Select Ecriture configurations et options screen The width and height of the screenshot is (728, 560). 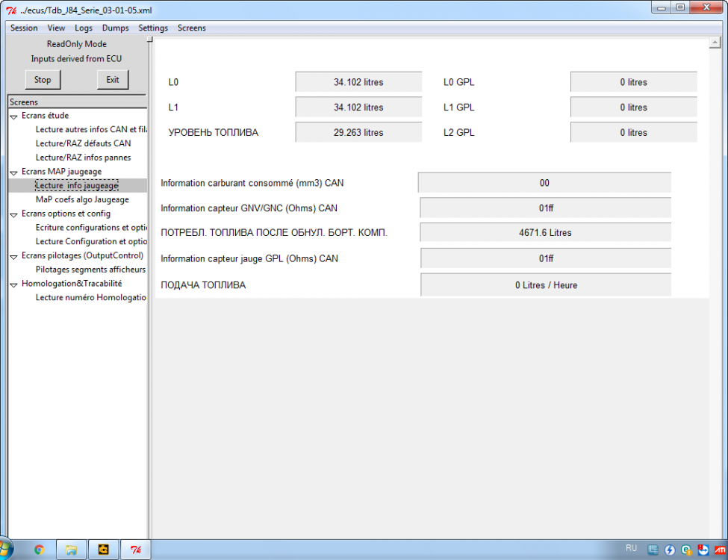click(91, 228)
